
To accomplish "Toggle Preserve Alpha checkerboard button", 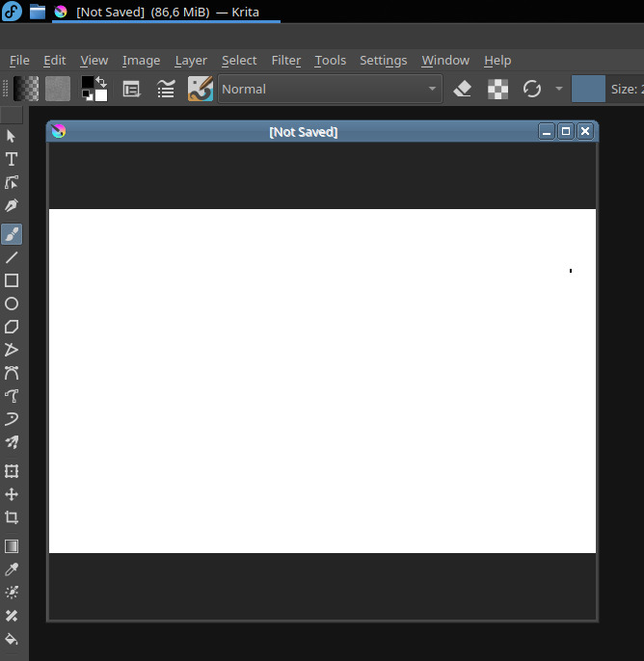I will point(497,89).
